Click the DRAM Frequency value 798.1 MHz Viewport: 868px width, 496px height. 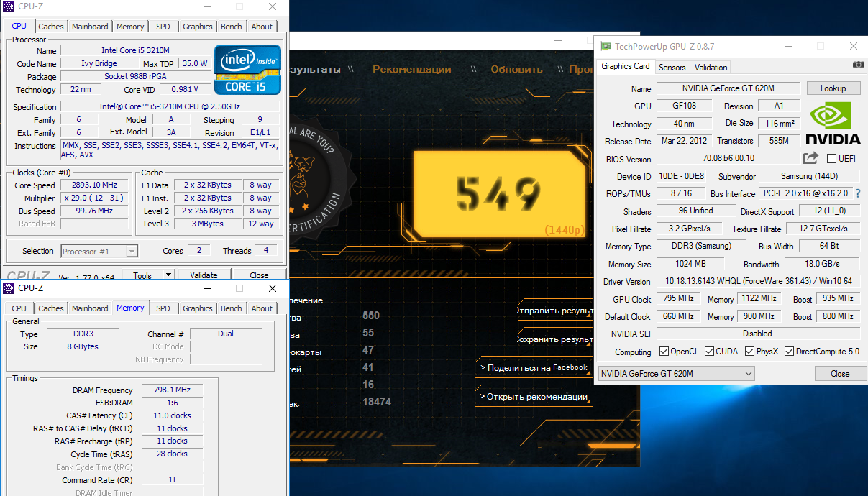[x=172, y=390]
